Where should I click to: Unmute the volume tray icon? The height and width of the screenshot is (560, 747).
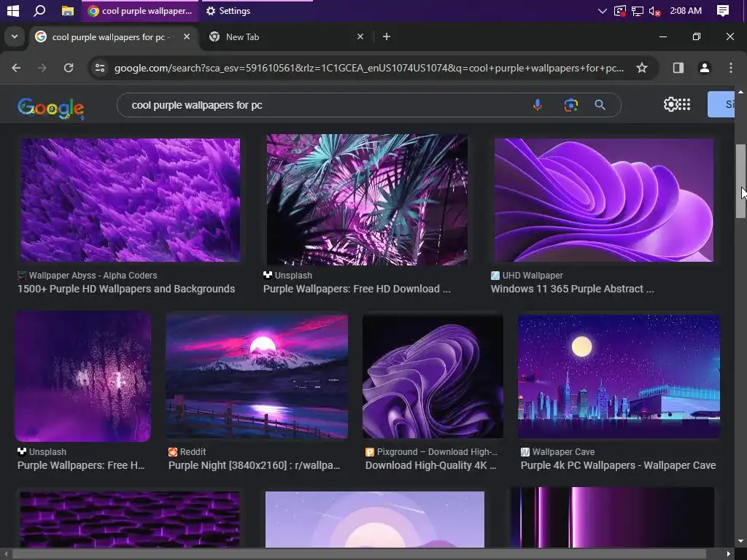pos(655,10)
